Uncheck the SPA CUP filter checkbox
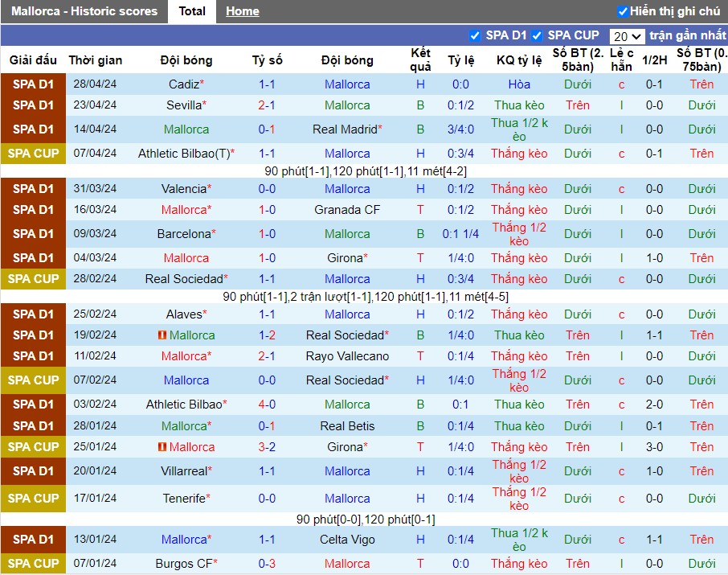 point(537,36)
